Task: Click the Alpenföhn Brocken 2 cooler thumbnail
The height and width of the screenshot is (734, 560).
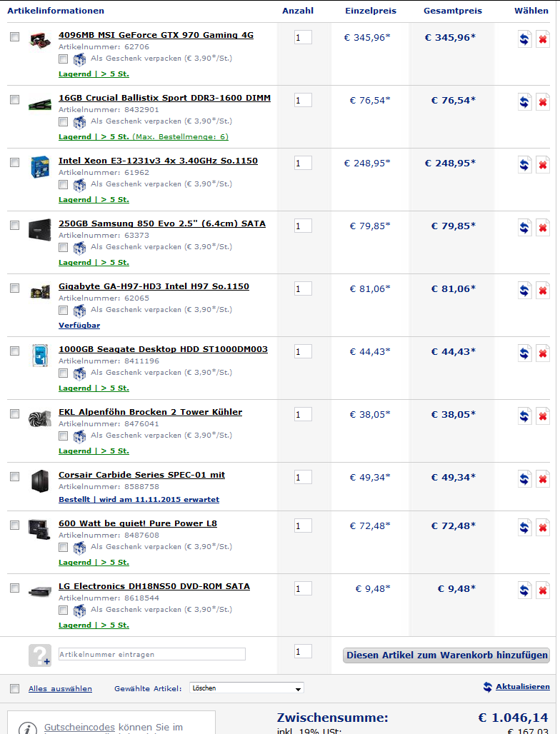Action: point(39,418)
